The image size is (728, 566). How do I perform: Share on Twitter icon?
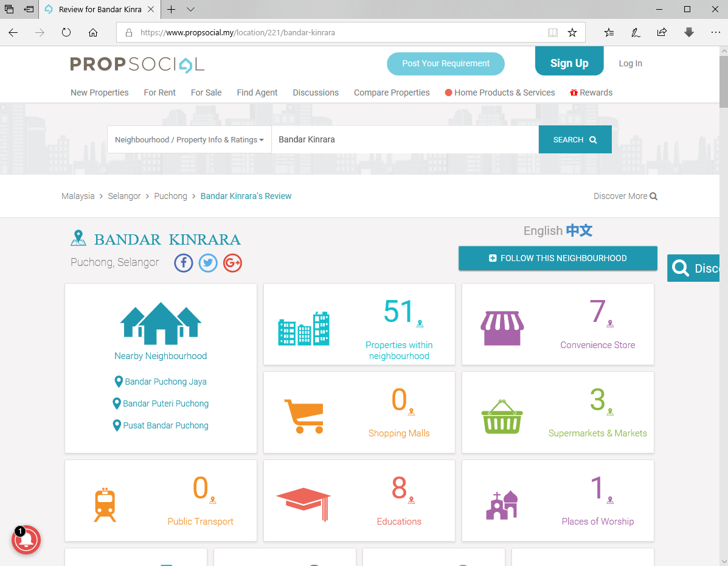208,263
